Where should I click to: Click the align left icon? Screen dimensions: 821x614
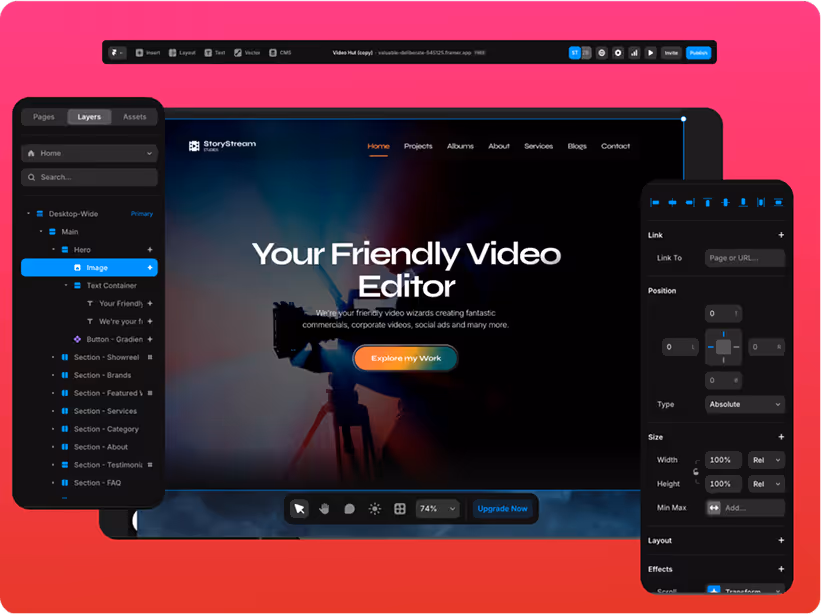(x=654, y=203)
